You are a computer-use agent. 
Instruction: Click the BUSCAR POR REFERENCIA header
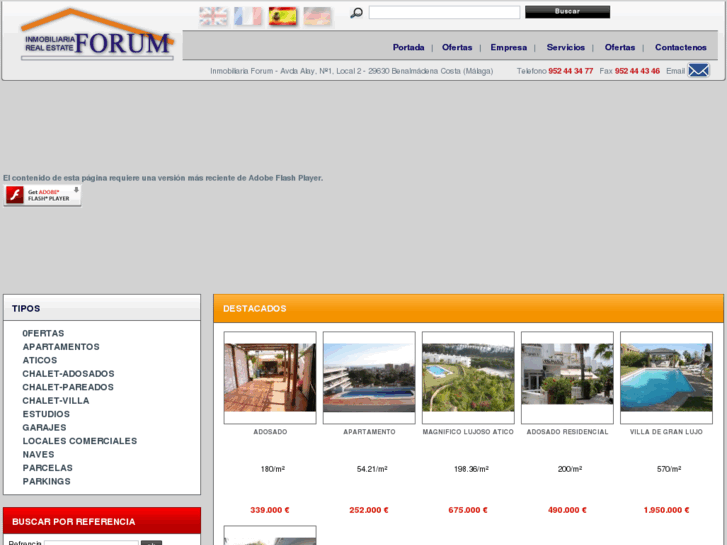point(102,521)
